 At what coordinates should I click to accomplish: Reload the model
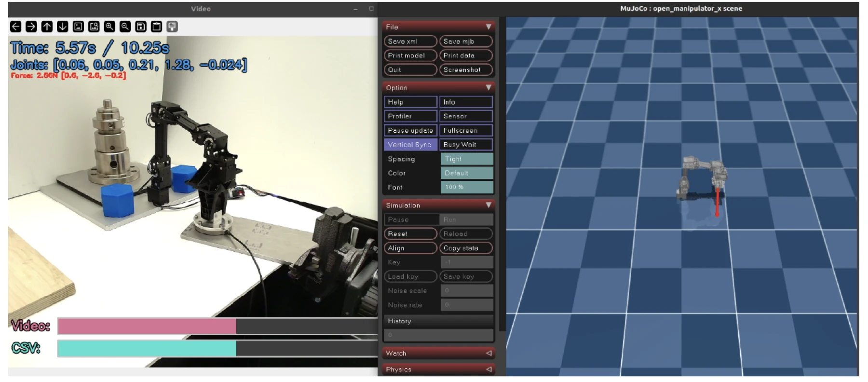click(x=466, y=234)
